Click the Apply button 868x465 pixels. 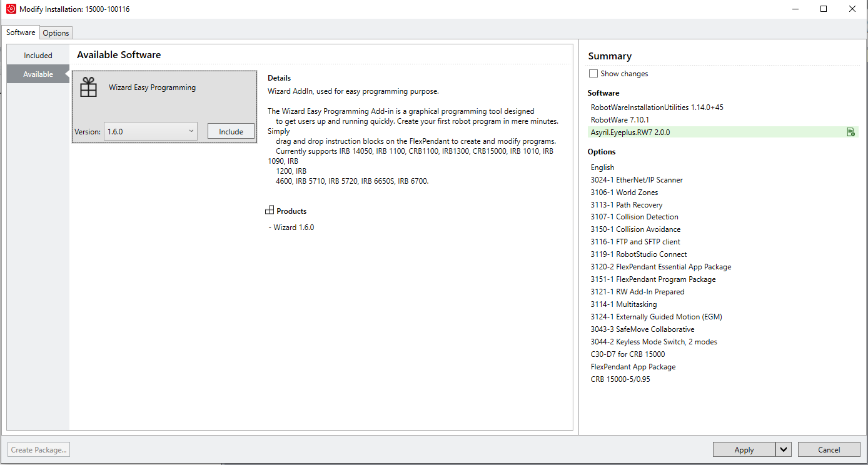point(744,449)
